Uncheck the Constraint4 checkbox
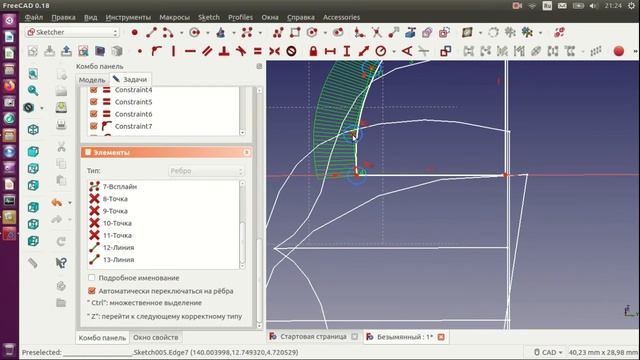This screenshot has width=640, height=360. pos(93,89)
